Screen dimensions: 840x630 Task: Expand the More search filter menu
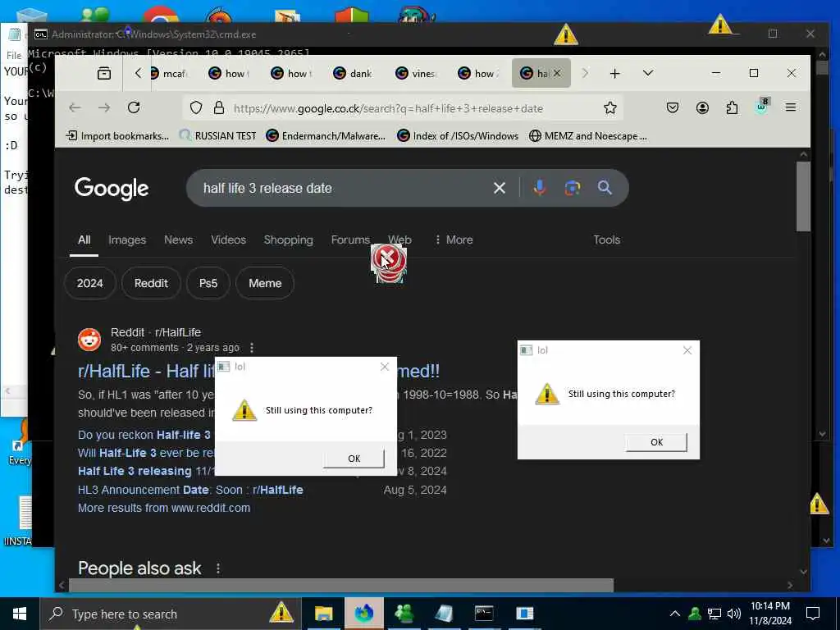point(454,240)
